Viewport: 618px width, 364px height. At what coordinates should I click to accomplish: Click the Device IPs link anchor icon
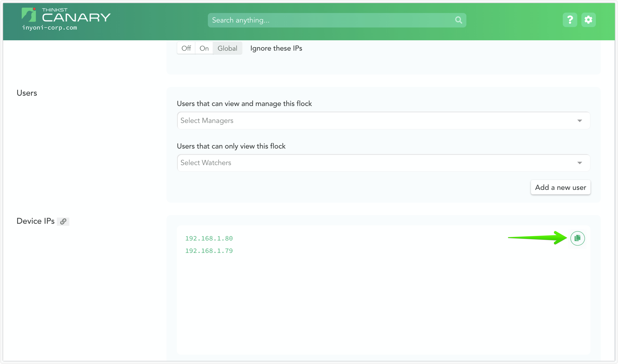tap(63, 221)
